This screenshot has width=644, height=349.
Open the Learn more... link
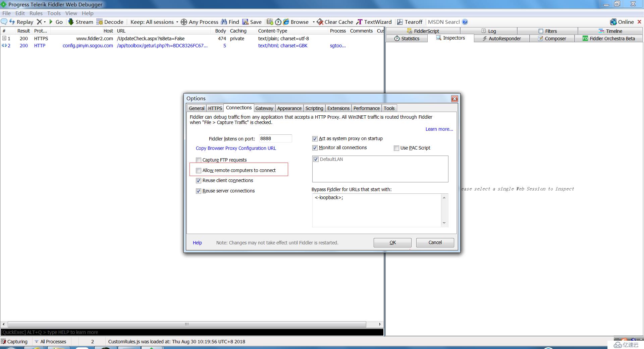pos(439,129)
